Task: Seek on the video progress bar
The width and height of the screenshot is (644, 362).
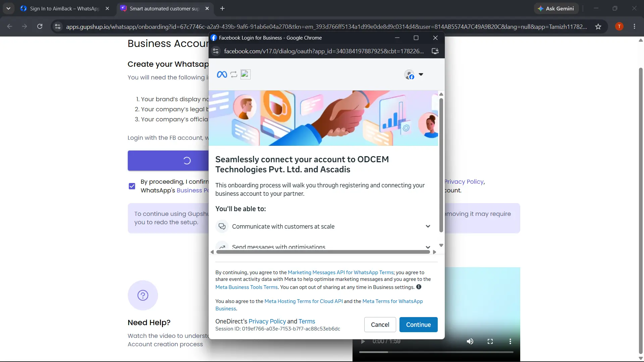Action: click(436, 352)
